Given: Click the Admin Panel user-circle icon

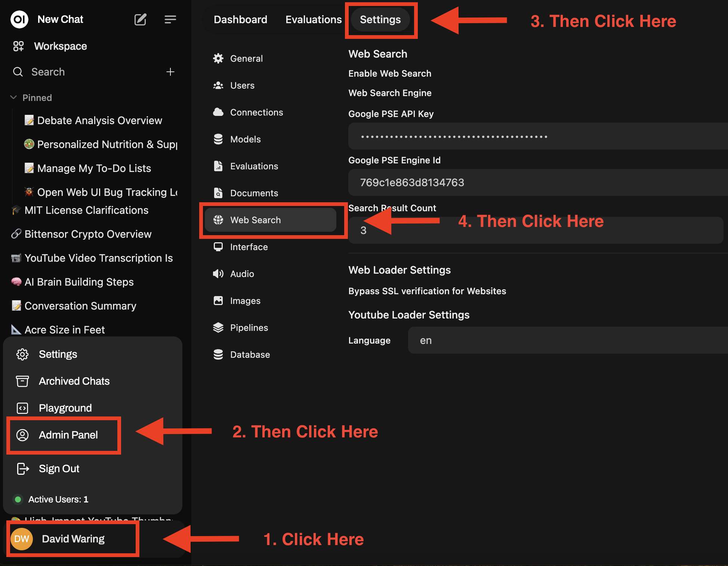Looking at the screenshot, I should [22, 435].
